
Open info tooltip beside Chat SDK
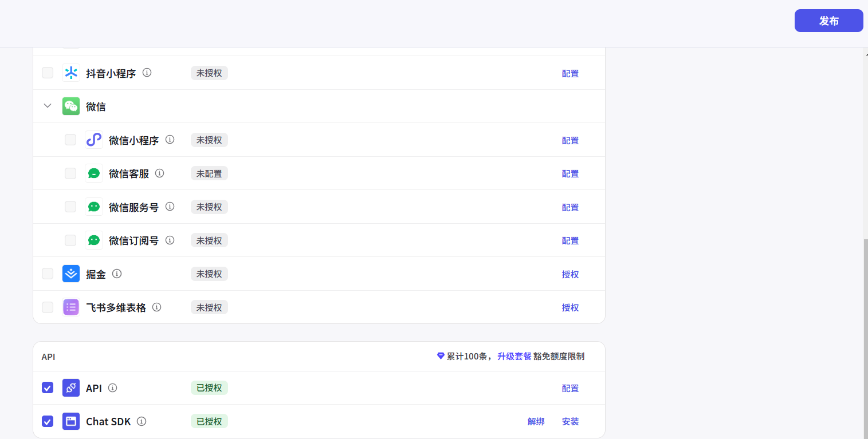(142, 421)
